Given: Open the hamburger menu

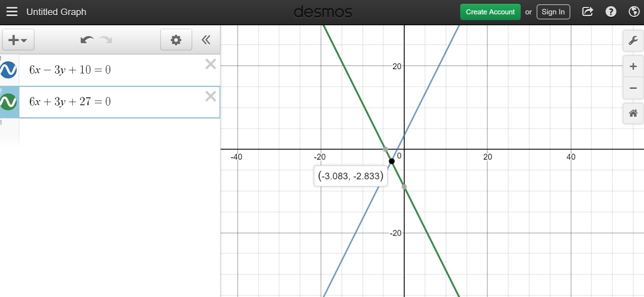Looking at the screenshot, I should tap(12, 12).
